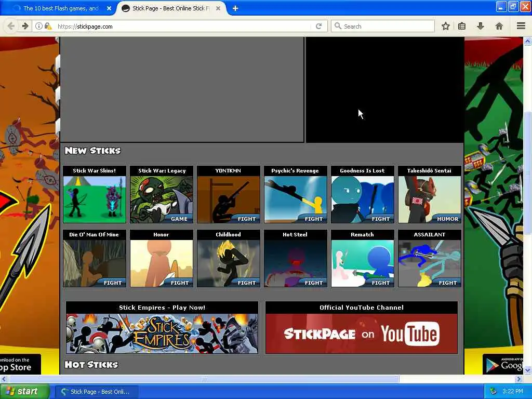
Task: Select Stick Page taskbar window button
Action: coord(97,392)
